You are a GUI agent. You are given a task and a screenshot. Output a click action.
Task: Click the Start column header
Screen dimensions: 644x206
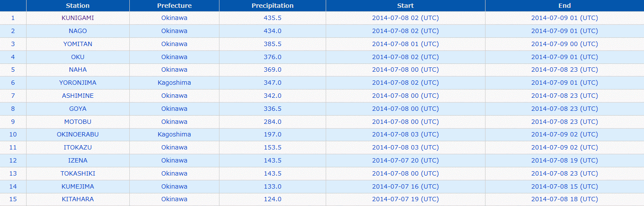pos(405,6)
